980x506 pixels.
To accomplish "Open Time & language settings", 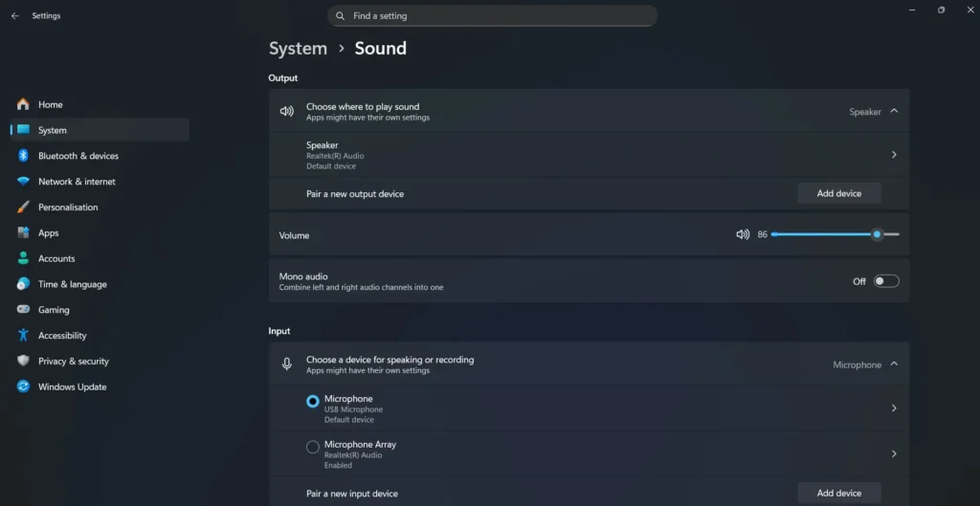I will pos(100,284).
